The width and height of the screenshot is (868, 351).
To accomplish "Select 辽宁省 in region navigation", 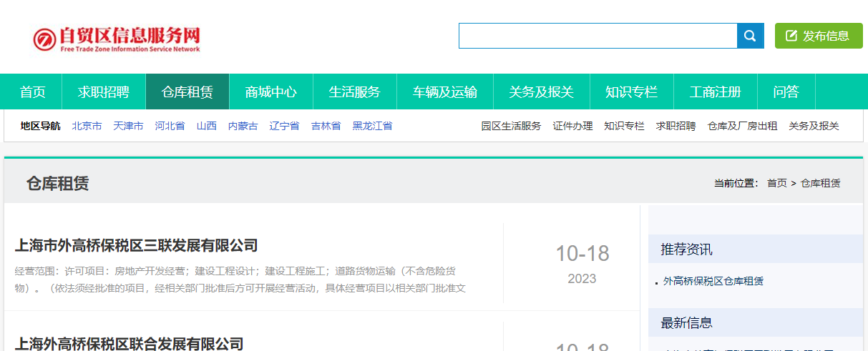I will (x=285, y=126).
